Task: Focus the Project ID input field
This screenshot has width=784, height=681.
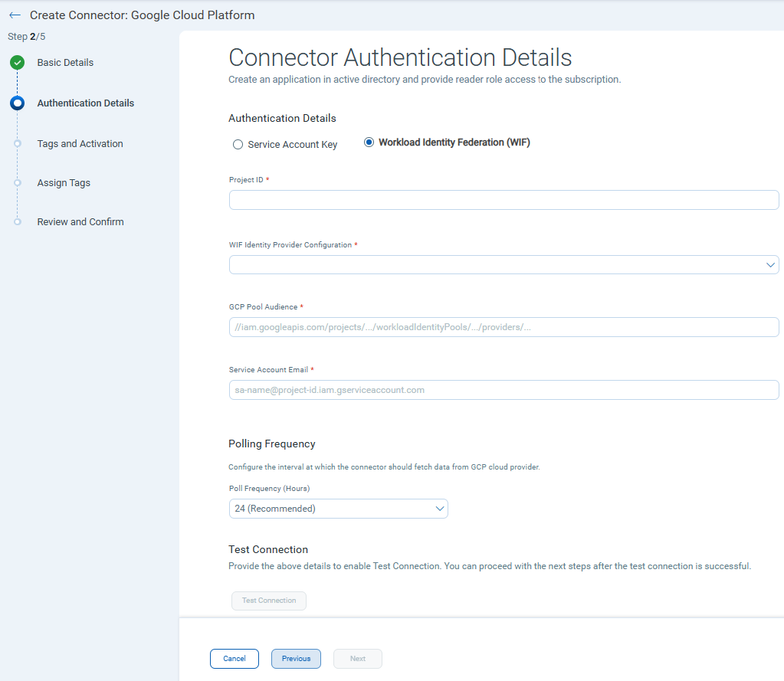Action: [x=504, y=200]
